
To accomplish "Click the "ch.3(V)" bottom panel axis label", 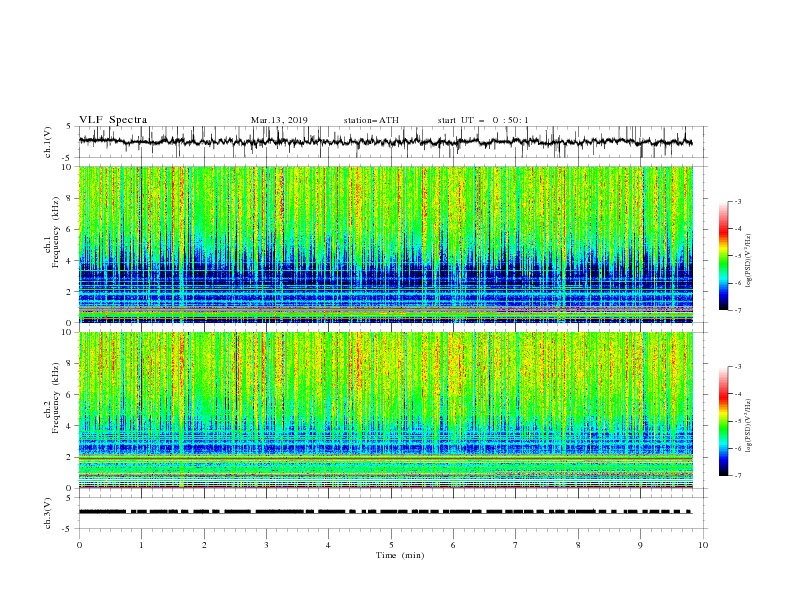I will 48,513.
